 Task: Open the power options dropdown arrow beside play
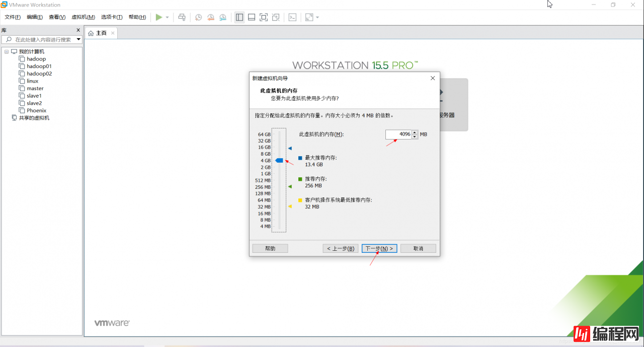168,17
